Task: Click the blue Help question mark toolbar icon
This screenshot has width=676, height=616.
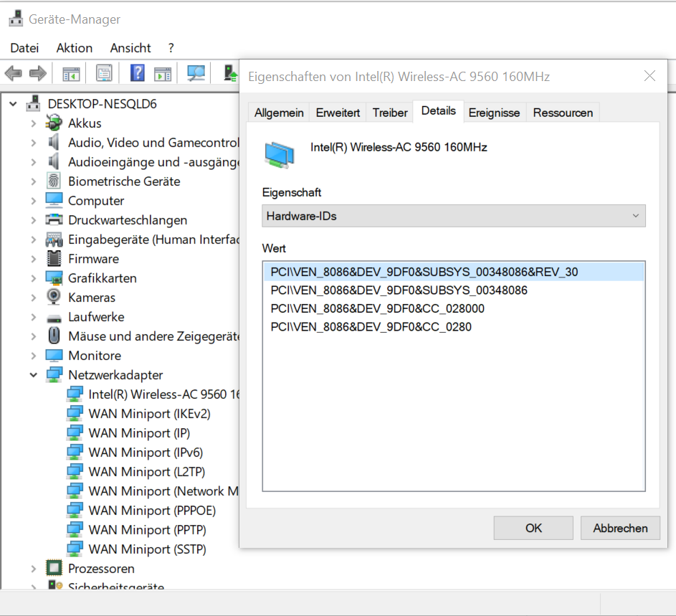Action: (138, 73)
